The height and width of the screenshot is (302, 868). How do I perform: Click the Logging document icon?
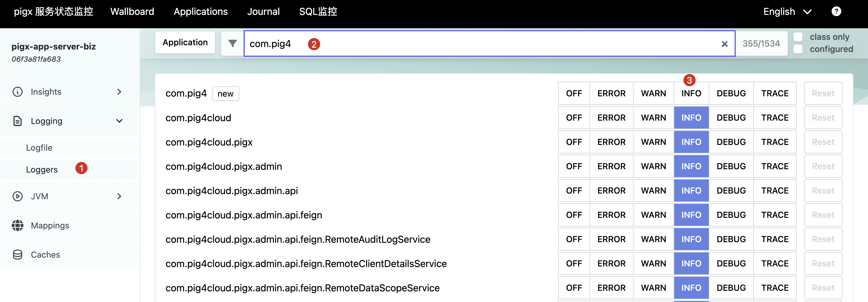click(x=18, y=121)
